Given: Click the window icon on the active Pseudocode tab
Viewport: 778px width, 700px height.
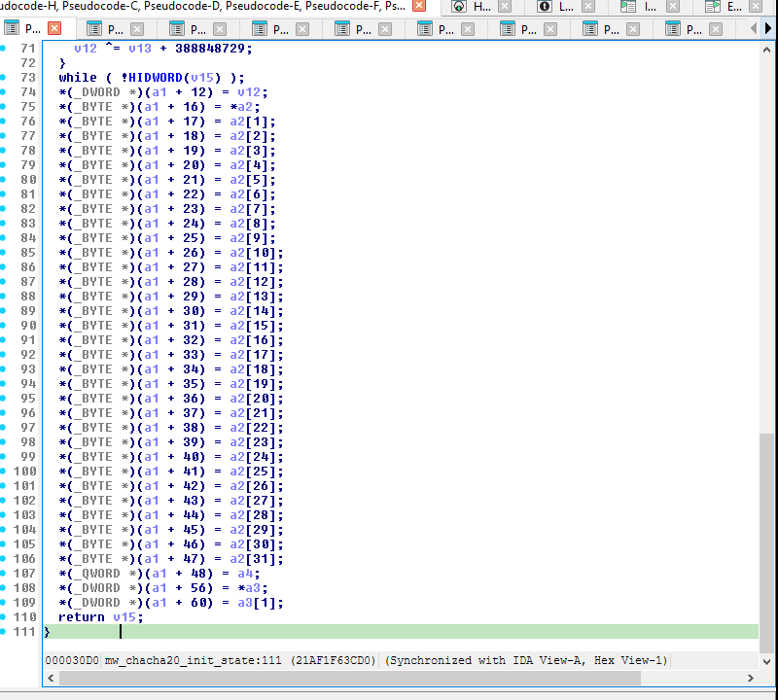Looking at the screenshot, I should (x=10, y=28).
